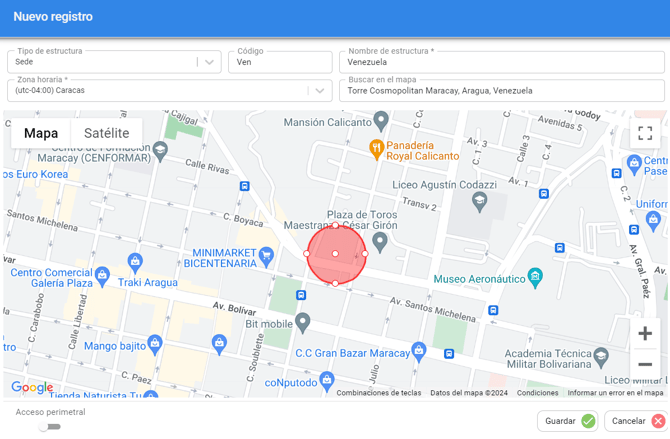670x439 pixels.
Task: Click the Minimarket Bicentenaria shopping marker
Action: pyautogui.click(x=266, y=256)
